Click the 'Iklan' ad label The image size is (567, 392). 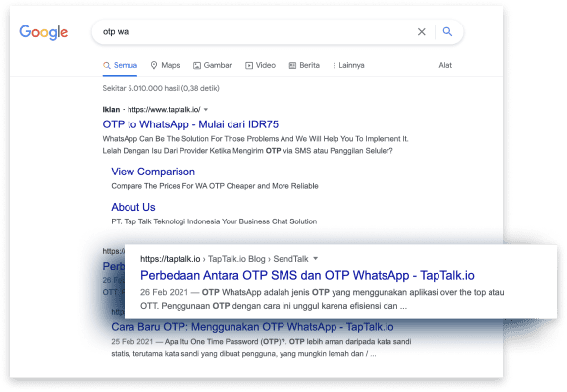point(111,110)
